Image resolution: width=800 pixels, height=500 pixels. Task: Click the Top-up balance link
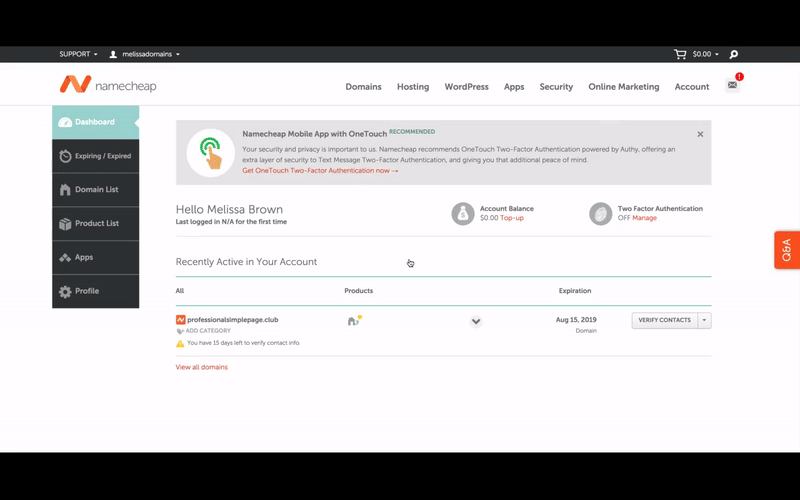(x=512, y=218)
